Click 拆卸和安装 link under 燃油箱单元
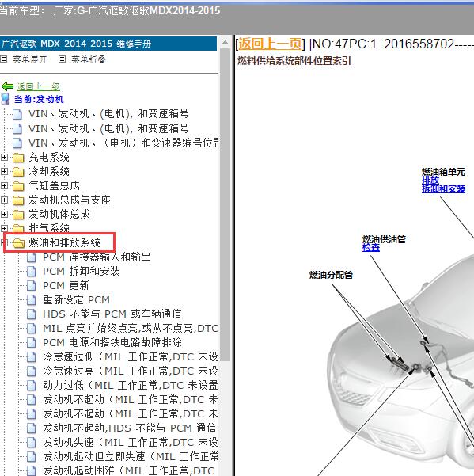Viewport: 474px width, 476px height. coord(443,188)
